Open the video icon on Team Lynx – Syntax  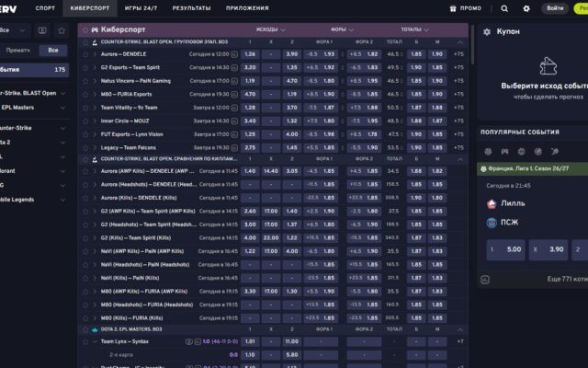(189, 341)
